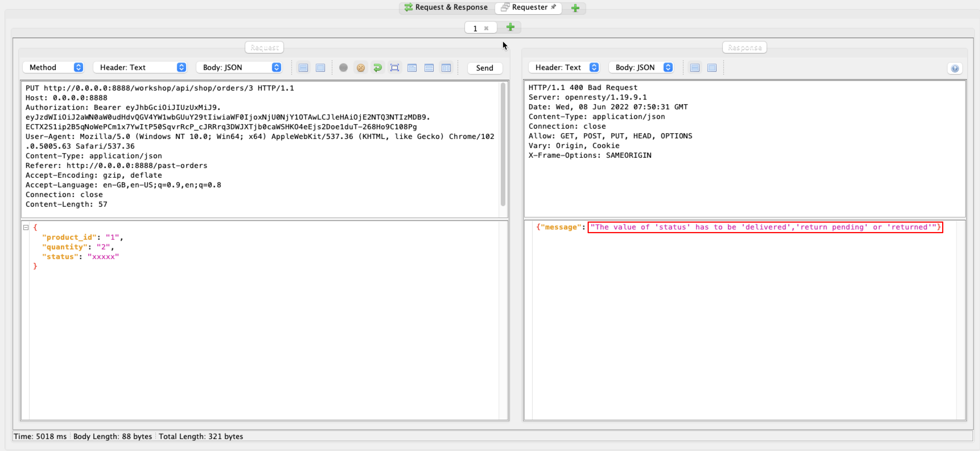Select the side-by-side layout icon
Image resolution: width=980 pixels, height=451 pixels.
tap(446, 68)
